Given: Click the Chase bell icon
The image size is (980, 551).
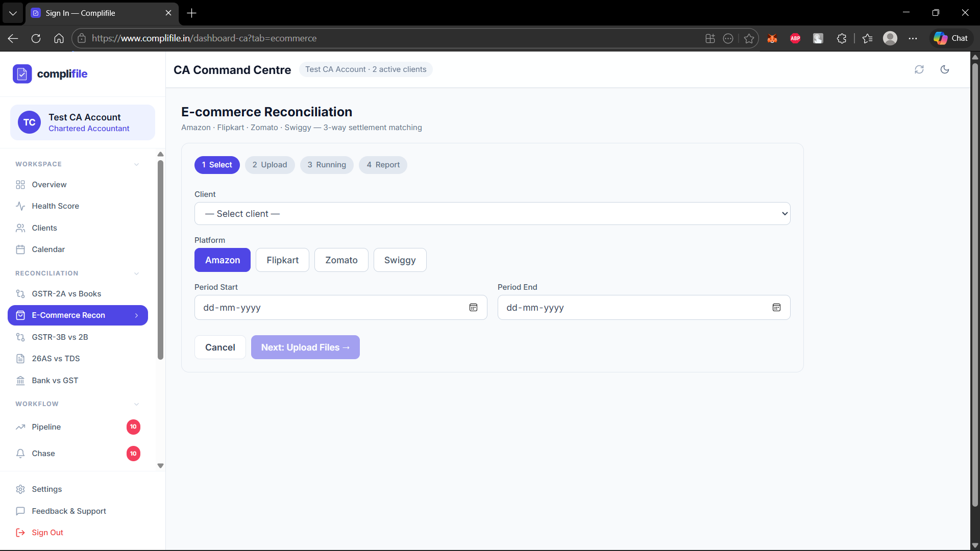Looking at the screenshot, I should coord(20,454).
